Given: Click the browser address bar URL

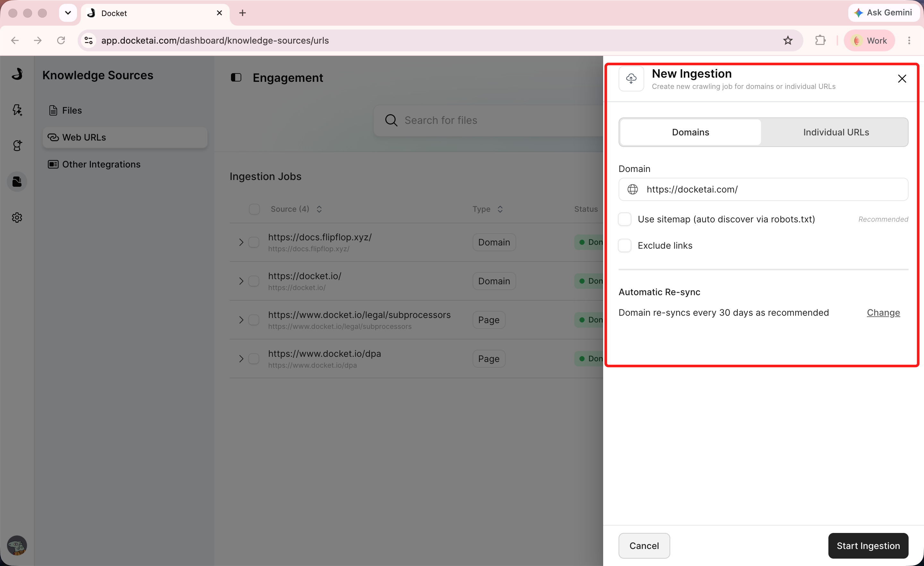Looking at the screenshot, I should click(215, 40).
